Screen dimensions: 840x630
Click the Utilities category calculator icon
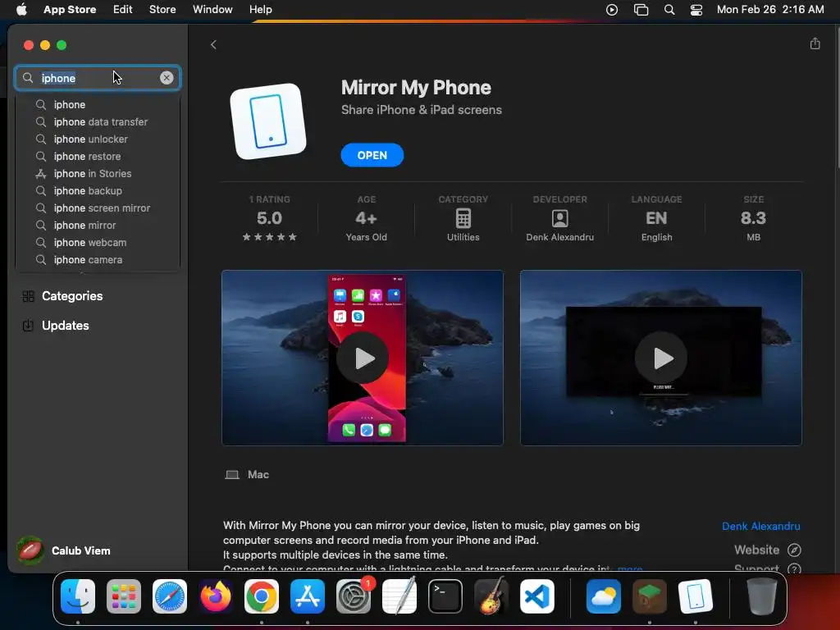point(463,218)
